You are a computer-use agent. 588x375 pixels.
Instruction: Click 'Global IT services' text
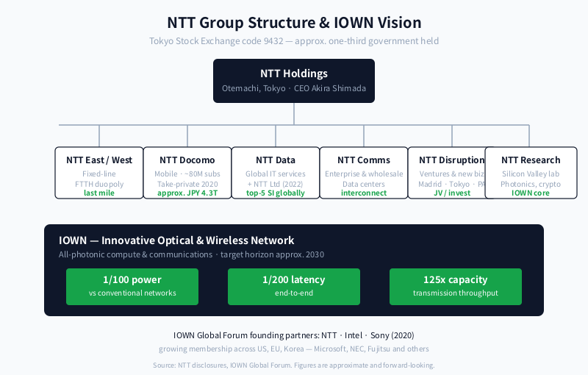click(276, 174)
